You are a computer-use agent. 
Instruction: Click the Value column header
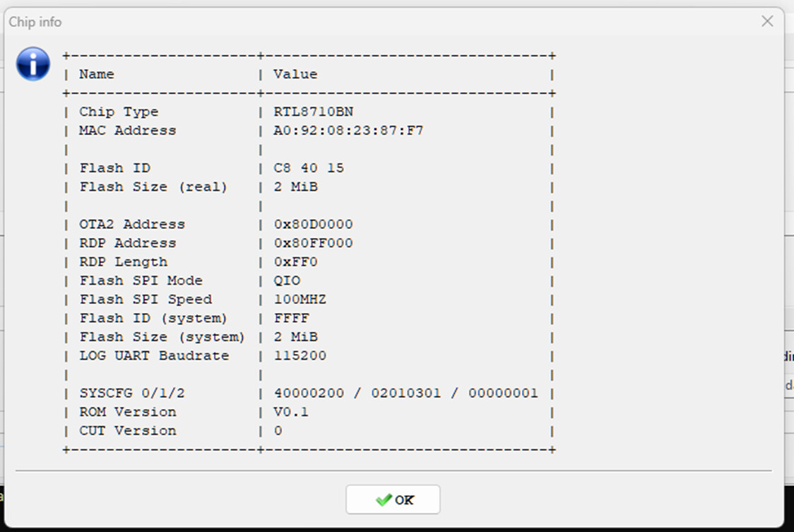click(x=296, y=74)
